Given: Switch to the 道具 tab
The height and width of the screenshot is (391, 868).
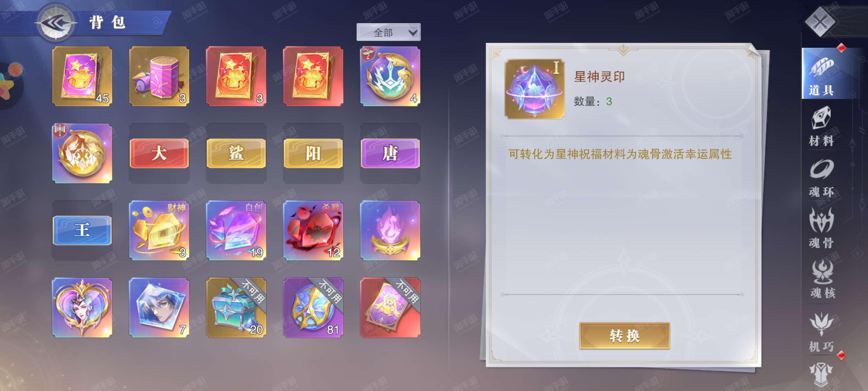Looking at the screenshot, I should point(821,74).
